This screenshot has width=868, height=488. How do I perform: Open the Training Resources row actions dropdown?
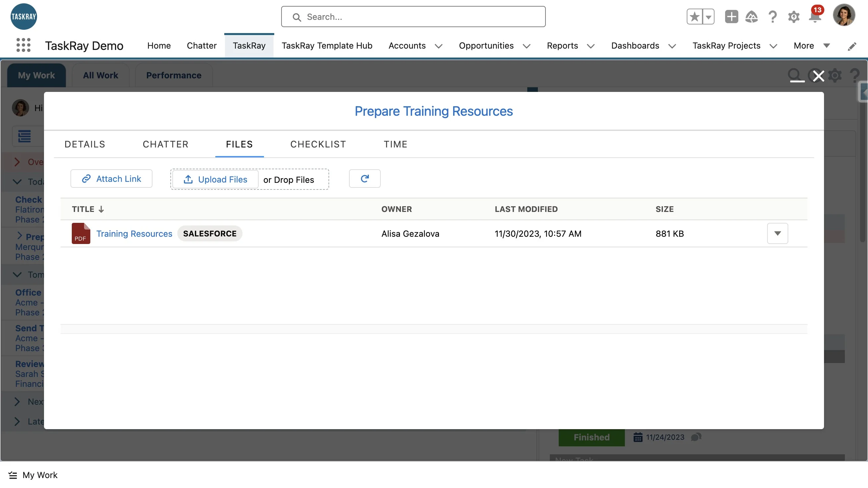(x=777, y=233)
